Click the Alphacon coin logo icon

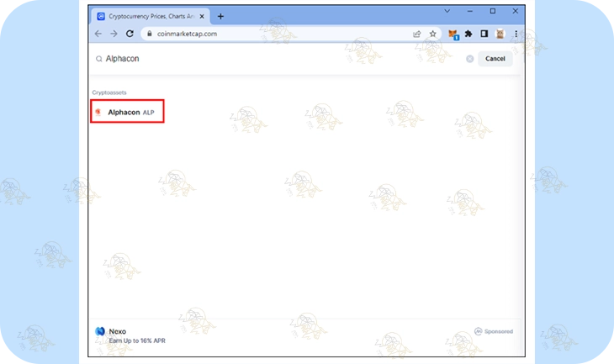point(98,112)
